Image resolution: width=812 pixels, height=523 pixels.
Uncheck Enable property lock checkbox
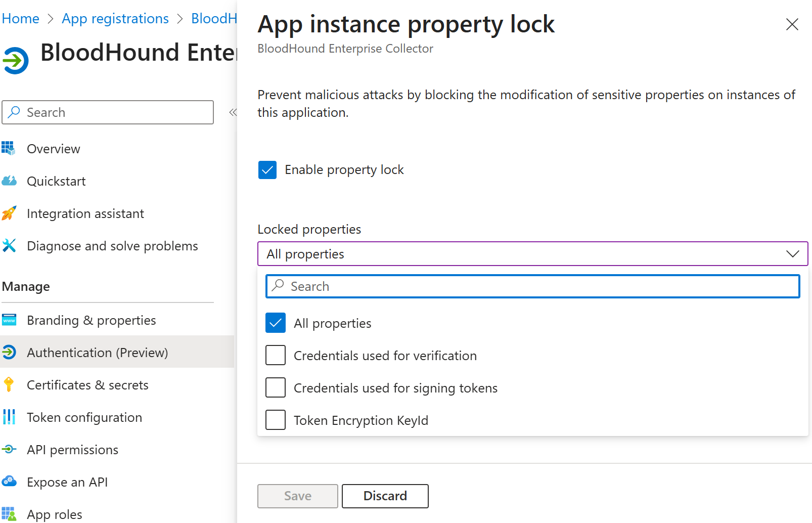[267, 170]
